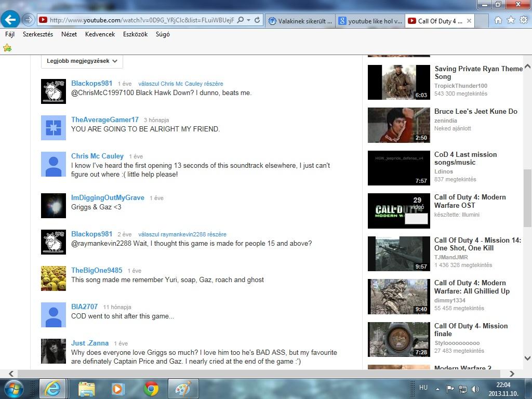Open Blackops981 profile from Black Hawk comment
The image size is (532, 399).
(91, 83)
